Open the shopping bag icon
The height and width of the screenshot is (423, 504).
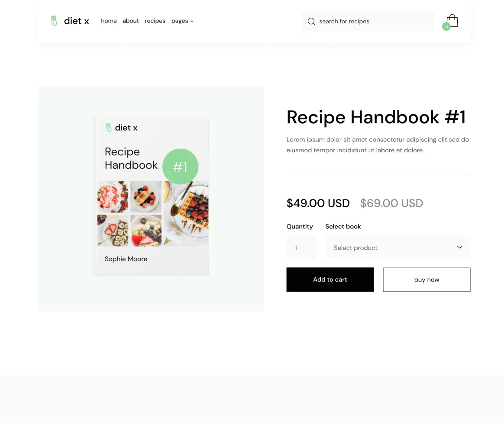tap(452, 20)
